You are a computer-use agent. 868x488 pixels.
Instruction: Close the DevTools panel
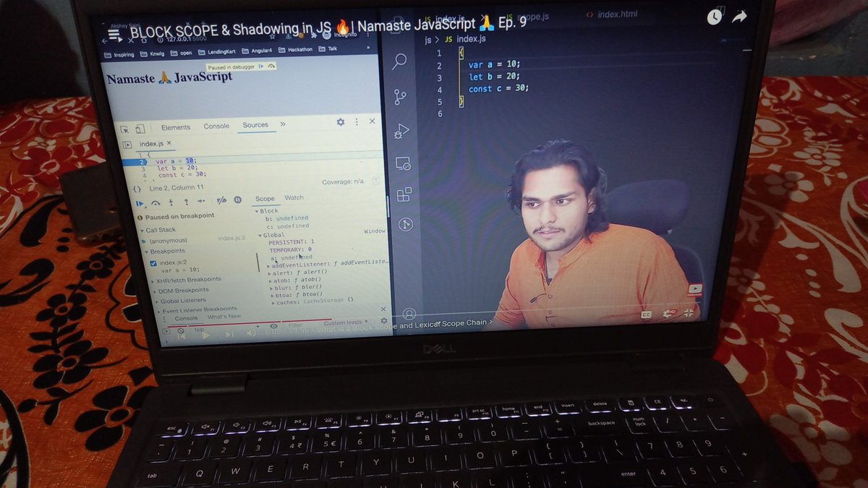(x=373, y=122)
